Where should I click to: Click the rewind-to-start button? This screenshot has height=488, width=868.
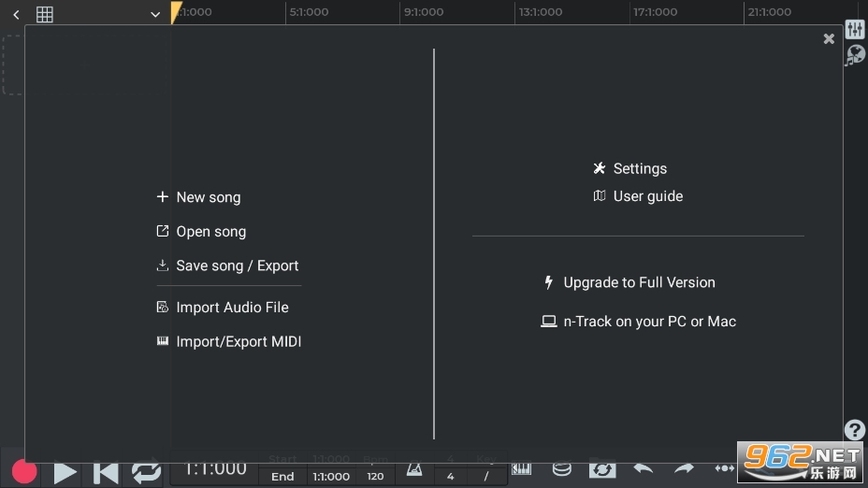click(106, 472)
